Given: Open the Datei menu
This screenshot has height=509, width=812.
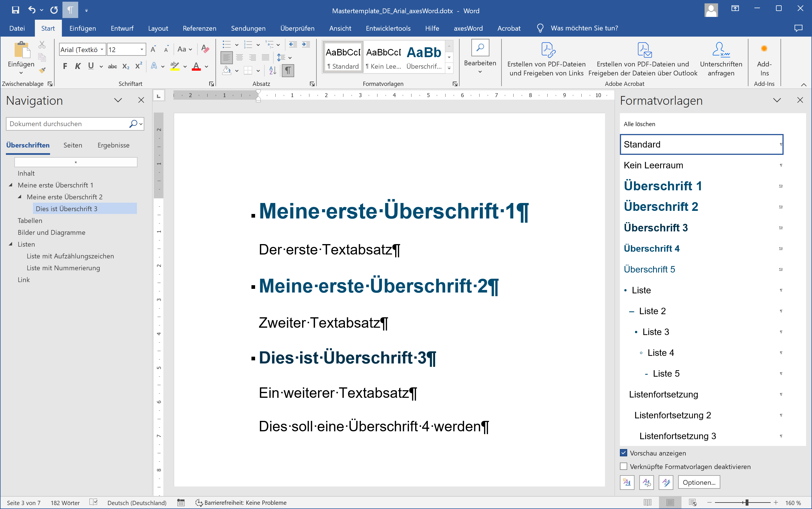Looking at the screenshot, I should point(17,28).
